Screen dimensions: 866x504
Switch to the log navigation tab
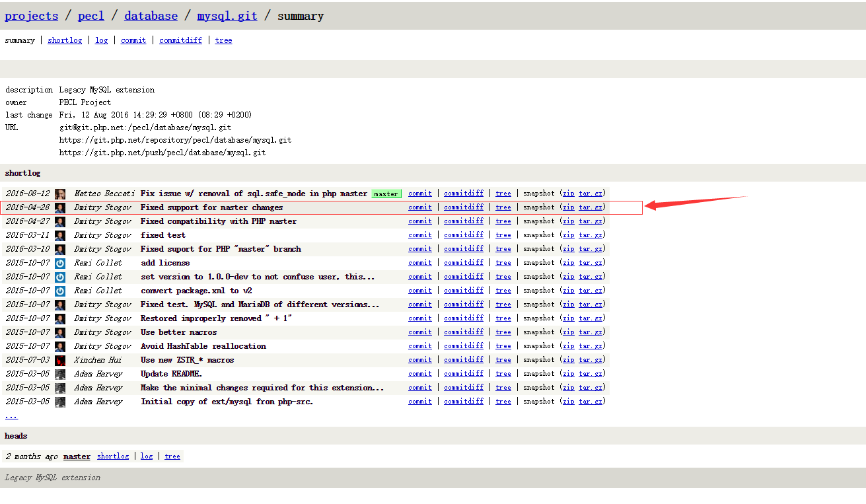(101, 40)
